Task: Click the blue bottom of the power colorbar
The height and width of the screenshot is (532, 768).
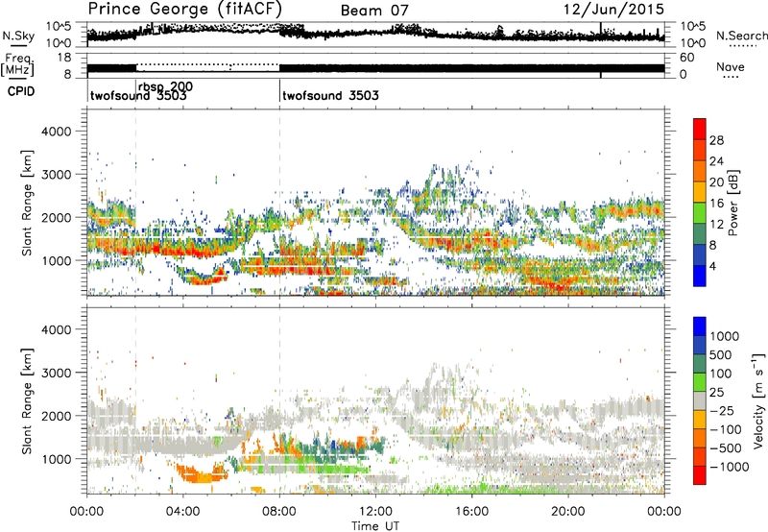Action: pyautogui.click(x=700, y=276)
